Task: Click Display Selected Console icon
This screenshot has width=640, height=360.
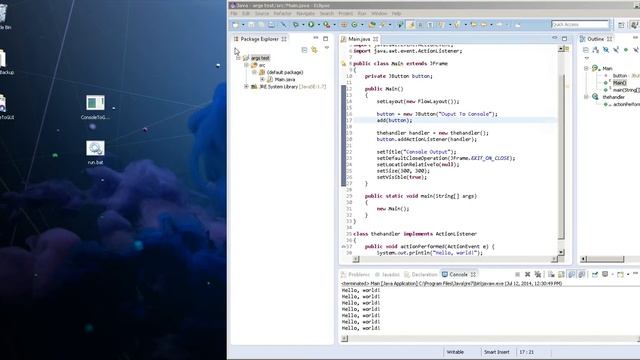Action: (606, 274)
